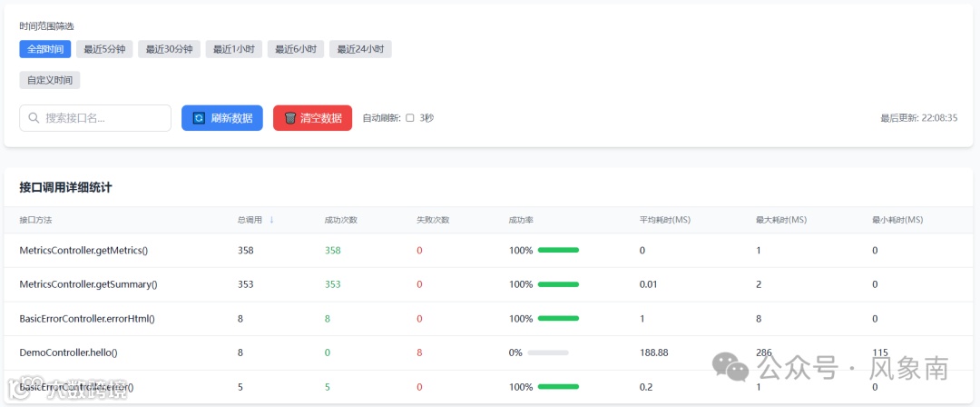Click success rate bar for BasicErrorController.errorHtml()
Viewport: 980px width, 407px height.
coord(558,319)
